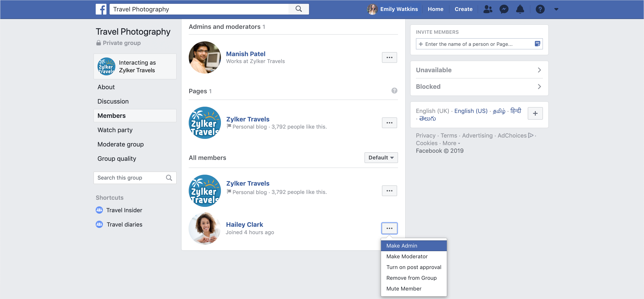The width and height of the screenshot is (644, 299).
Task: Open the account menu arrow
Action: tap(556, 9)
